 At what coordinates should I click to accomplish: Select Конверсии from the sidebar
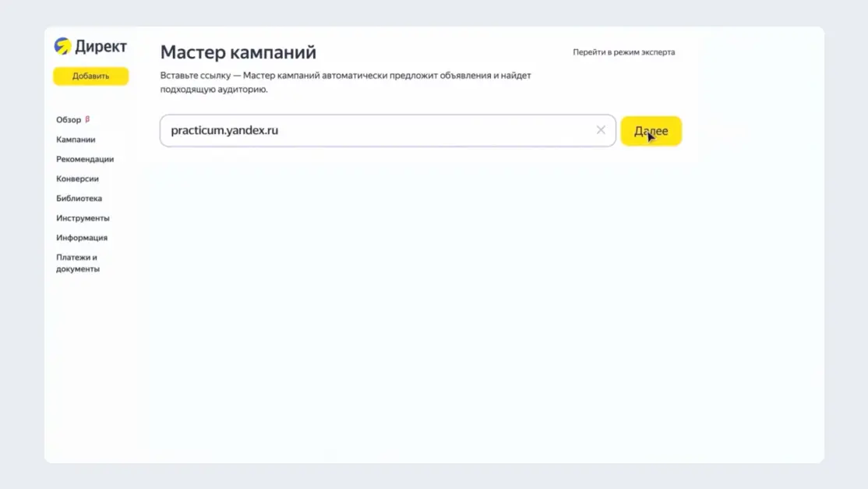77,179
